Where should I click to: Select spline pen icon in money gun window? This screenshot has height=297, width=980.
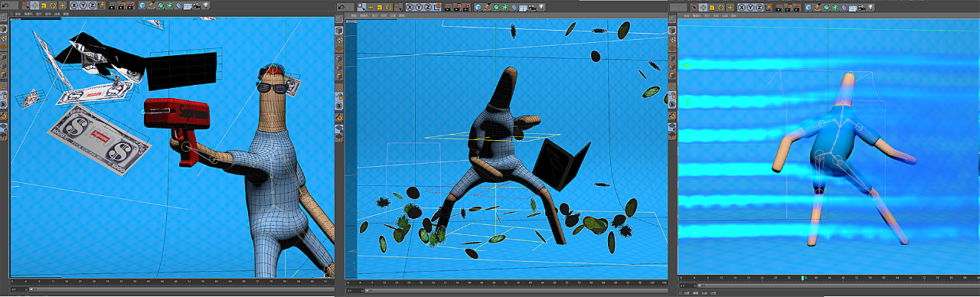(x=152, y=5)
